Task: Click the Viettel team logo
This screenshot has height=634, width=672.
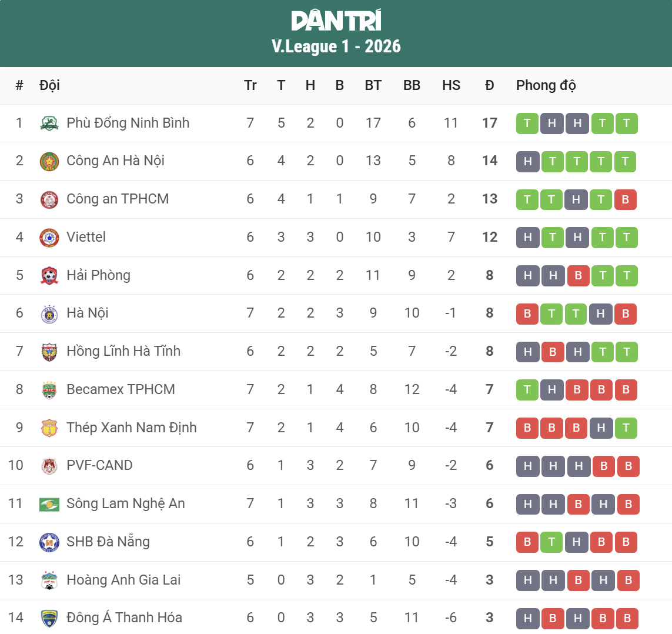Action: (x=49, y=238)
